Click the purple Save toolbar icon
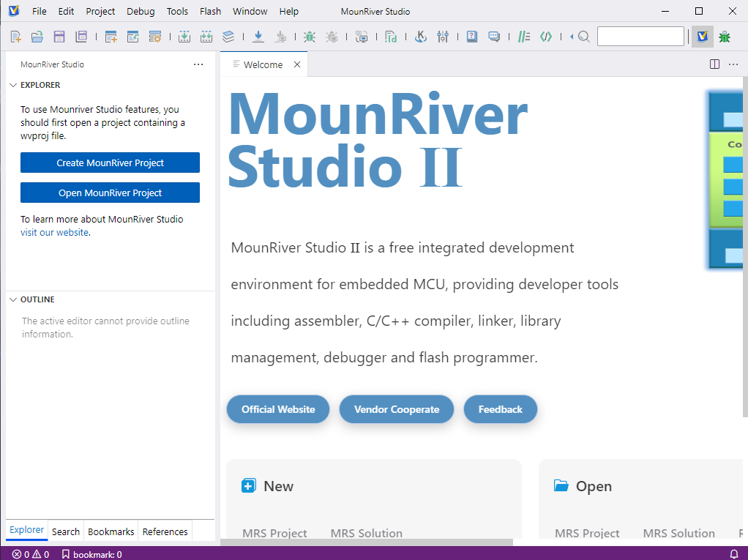The image size is (748, 560). pyautogui.click(x=59, y=37)
